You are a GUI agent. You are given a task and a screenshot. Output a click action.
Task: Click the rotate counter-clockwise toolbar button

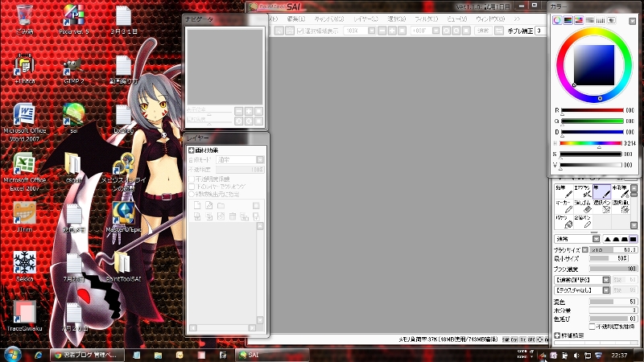tap(446, 31)
